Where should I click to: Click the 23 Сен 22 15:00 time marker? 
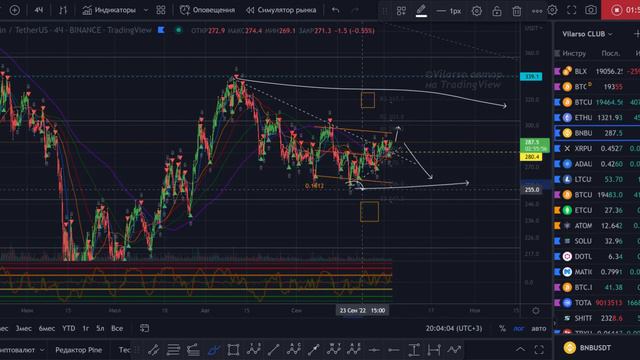point(362,311)
